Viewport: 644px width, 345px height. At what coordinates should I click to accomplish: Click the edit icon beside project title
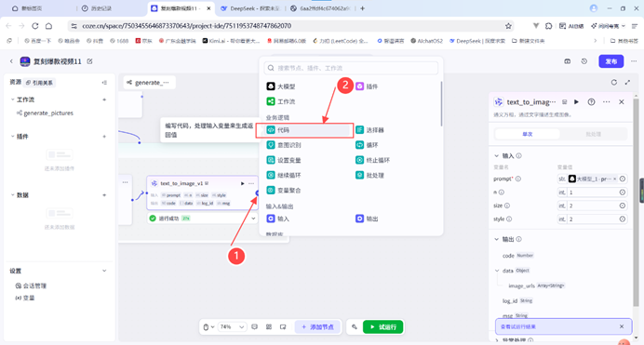click(89, 61)
